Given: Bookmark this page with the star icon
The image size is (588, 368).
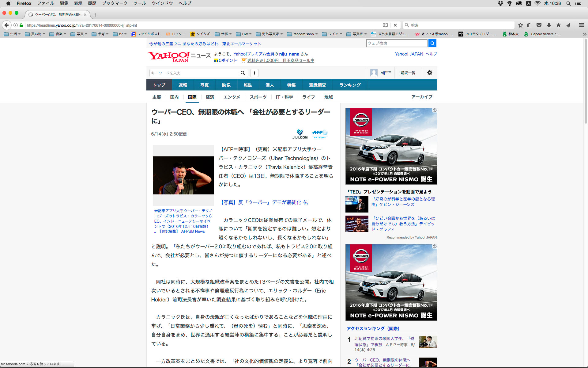Looking at the screenshot, I should coord(520,25).
